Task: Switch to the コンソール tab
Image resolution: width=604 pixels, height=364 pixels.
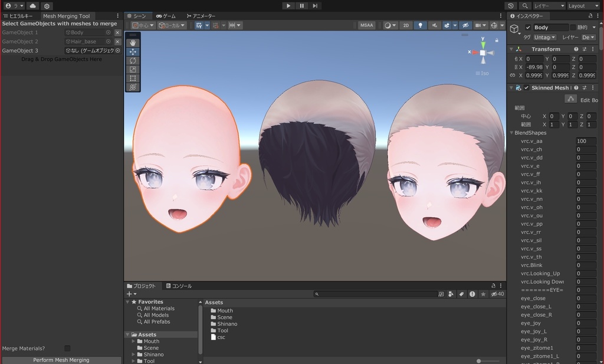Action: pos(179,286)
